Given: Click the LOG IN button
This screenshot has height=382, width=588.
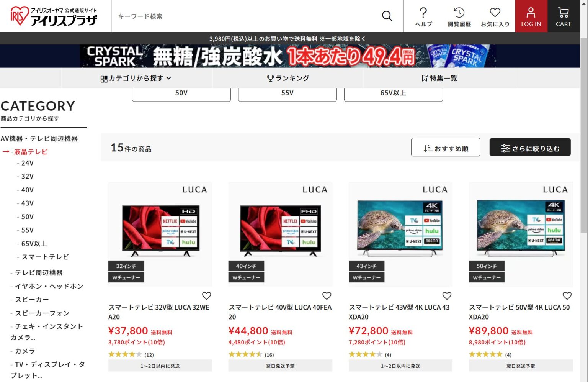Looking at the screenshot, I should point(531,16).
